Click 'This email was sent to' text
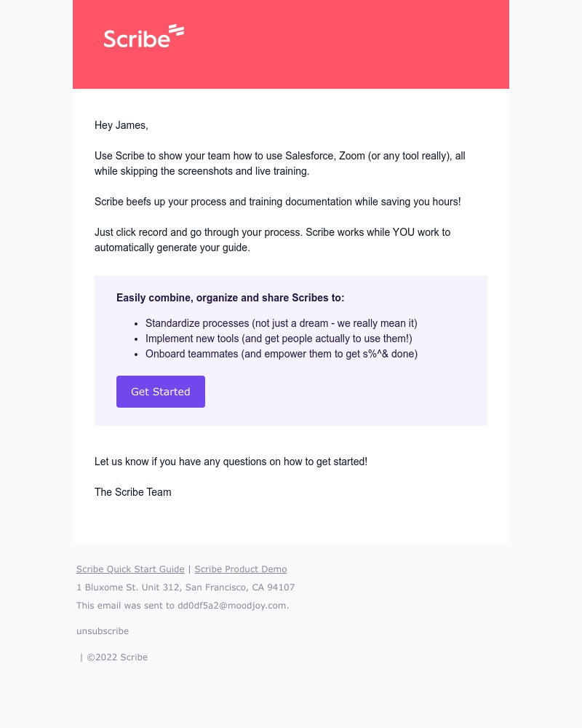Viewport: 582px width, 728px height. 126,606
